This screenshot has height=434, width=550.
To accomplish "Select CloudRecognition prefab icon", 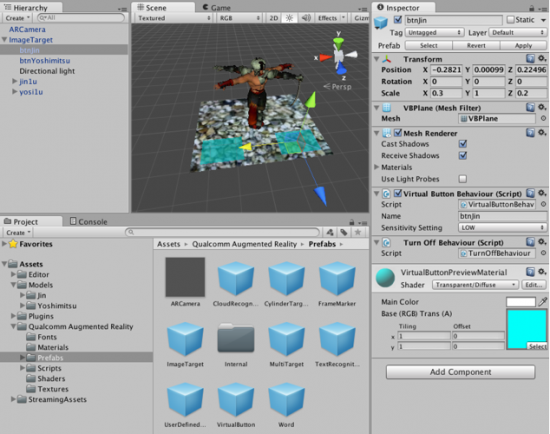I will (x=236, y=278).
